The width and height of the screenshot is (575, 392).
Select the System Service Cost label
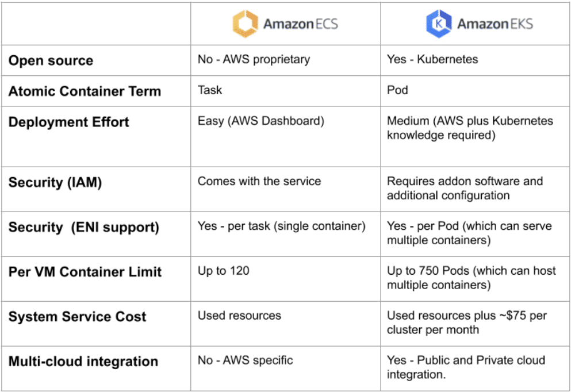(77, 317)
